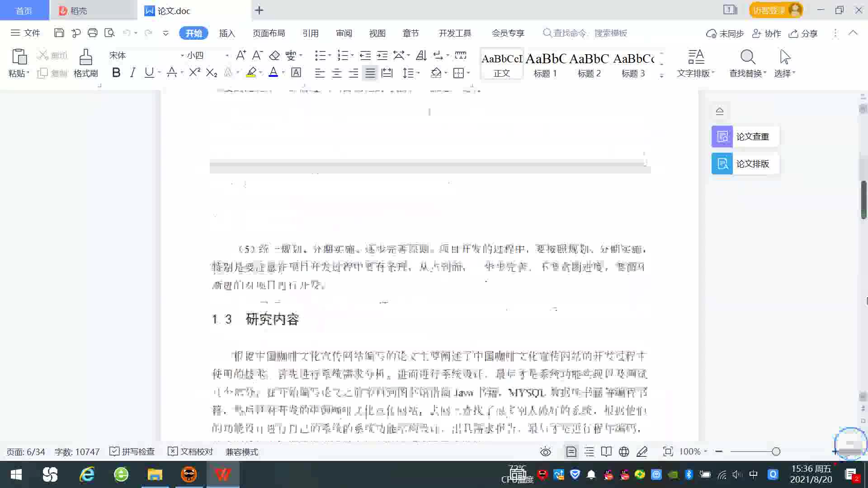
Task: Click the center align icon
Action: pos(336,73)
